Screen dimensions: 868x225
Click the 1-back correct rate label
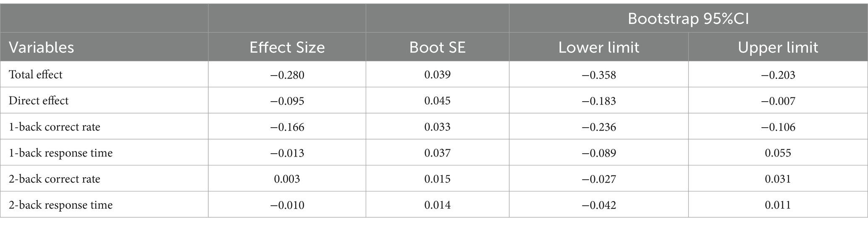(x=55, y=127)
